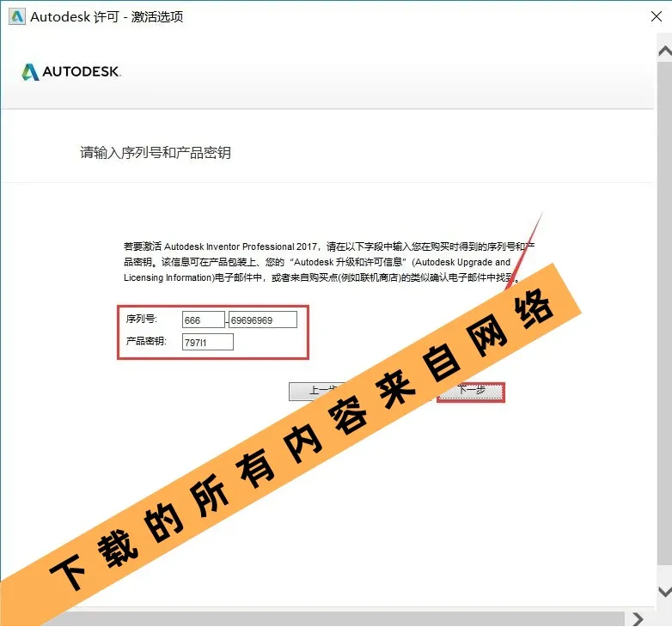Click the 序列号 label text
This screenshot has width=672, height=627.
point(142,319)
